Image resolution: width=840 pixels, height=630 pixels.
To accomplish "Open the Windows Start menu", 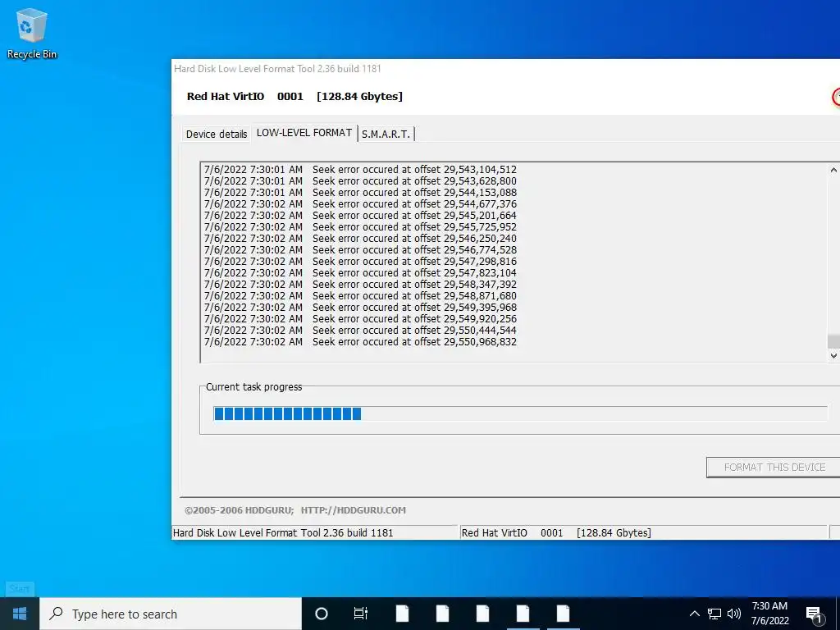I will 20,614.
